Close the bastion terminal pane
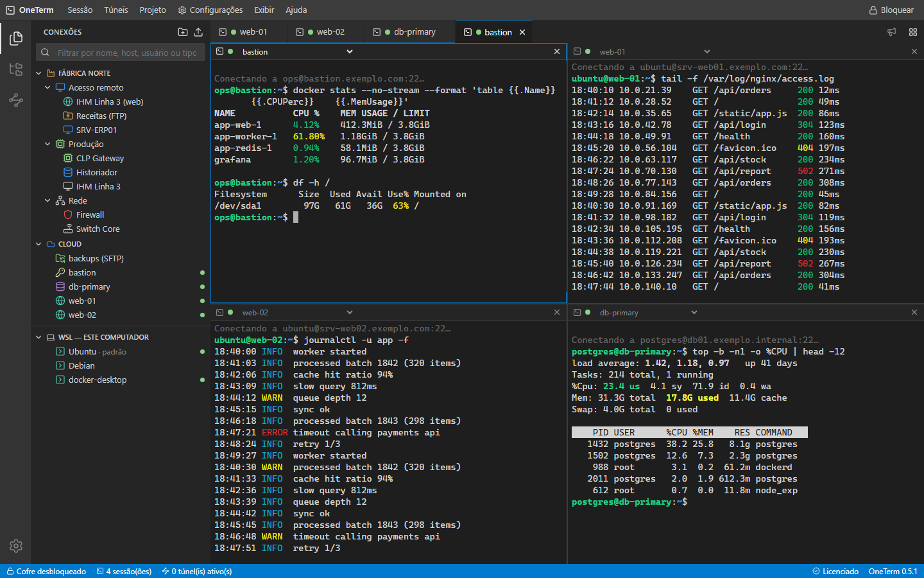924x578 pixels. 557,51
